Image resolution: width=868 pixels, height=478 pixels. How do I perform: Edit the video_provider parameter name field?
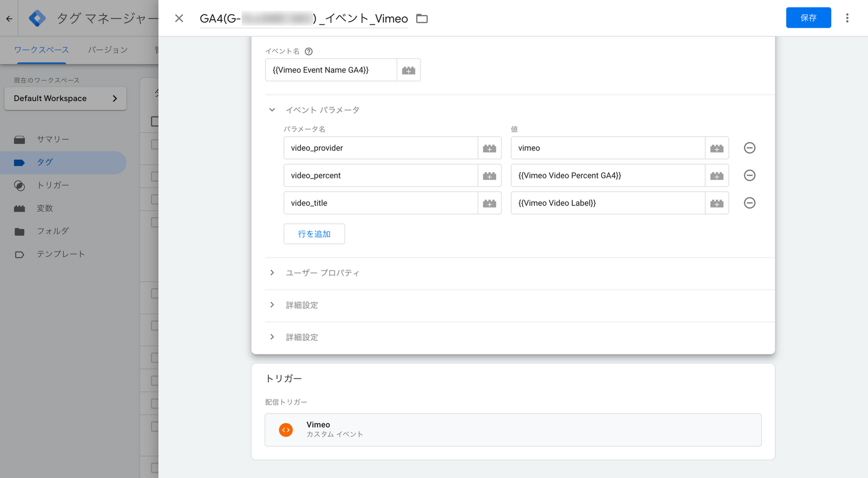tap(380, 148)
